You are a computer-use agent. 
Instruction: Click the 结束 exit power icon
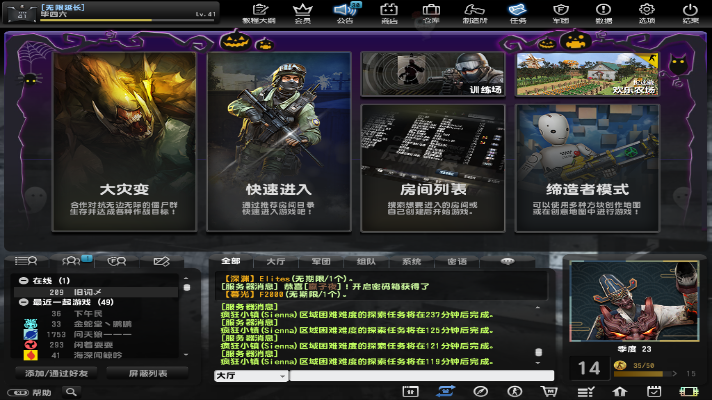pos(690,12)
